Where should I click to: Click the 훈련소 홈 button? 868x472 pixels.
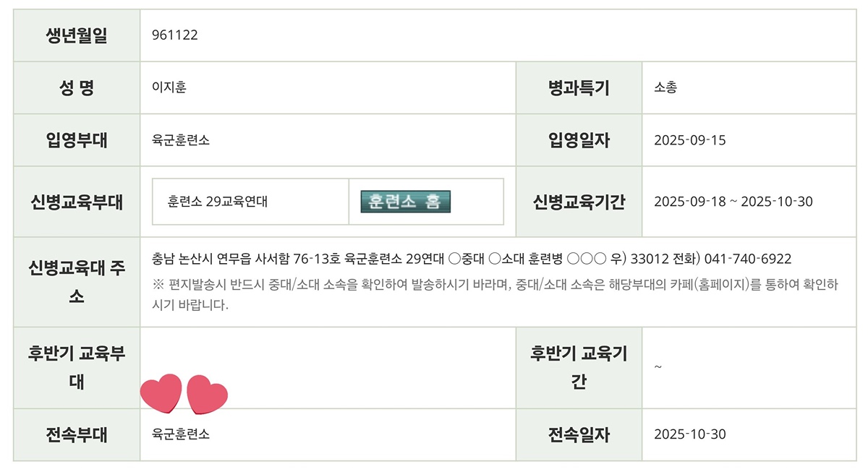(406, 201)
